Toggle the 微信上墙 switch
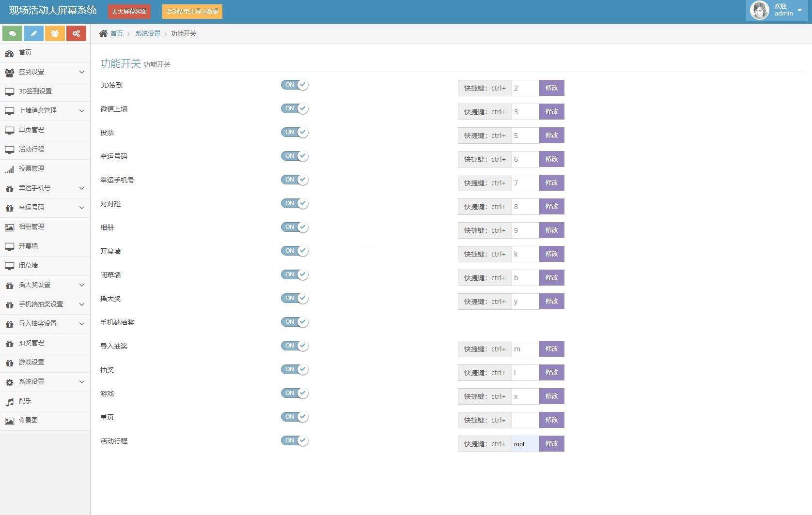The image size is (812, 515). [295, 109]
